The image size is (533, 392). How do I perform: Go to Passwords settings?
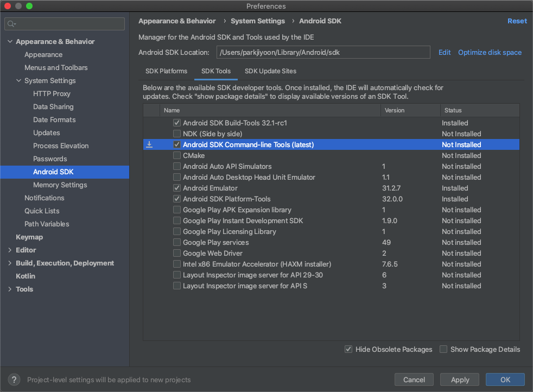point(50,159)
